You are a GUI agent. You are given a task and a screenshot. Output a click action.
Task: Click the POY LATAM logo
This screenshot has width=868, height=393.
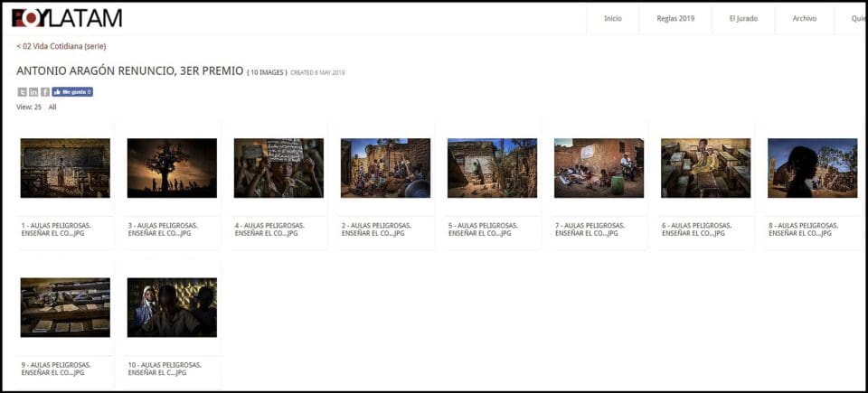click(66, 18)
